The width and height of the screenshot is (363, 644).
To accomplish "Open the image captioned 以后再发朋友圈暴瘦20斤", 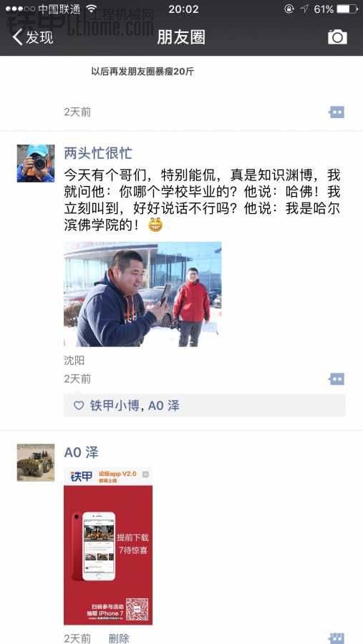I will (142, 72).
